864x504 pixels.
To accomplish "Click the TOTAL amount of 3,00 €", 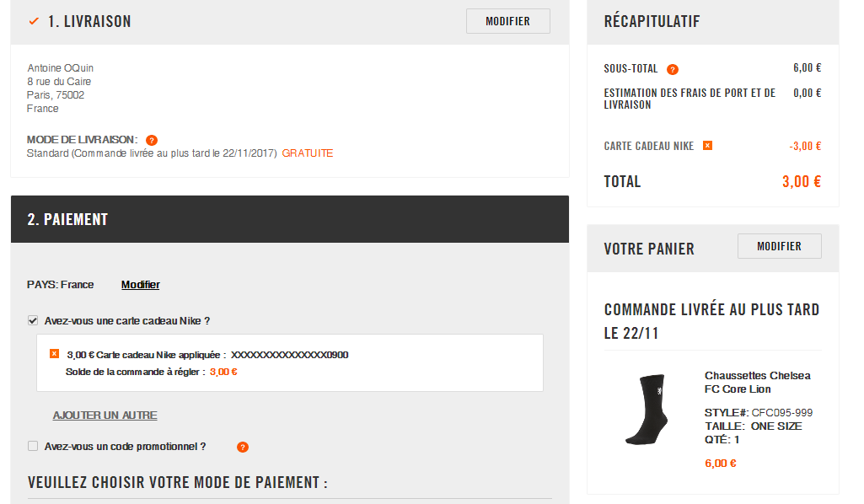I will (800, 180).
